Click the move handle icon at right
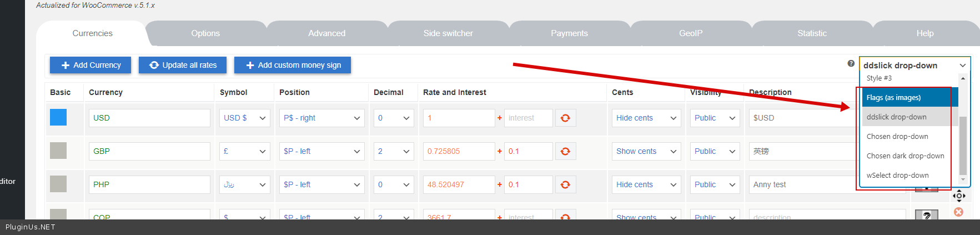Viewport: 980px width, 235px height. pyautogui.click(x=959, y=196)
